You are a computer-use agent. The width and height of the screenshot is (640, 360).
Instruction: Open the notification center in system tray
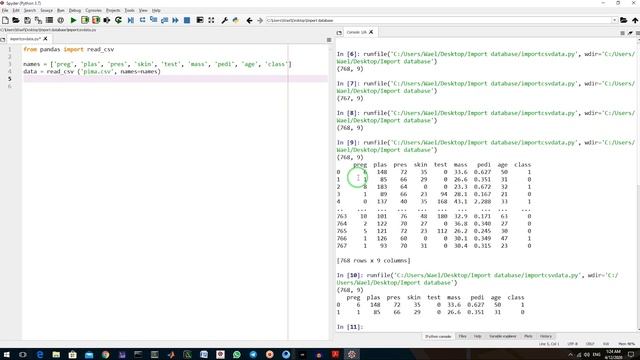click(631, 354)
